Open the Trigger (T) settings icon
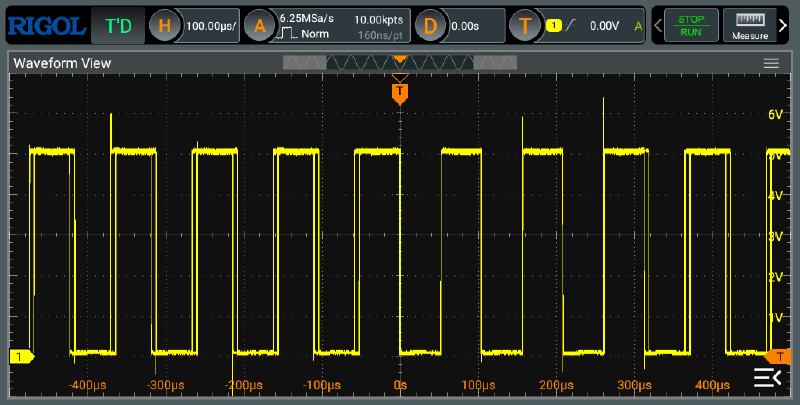The width and height of the screenshot is (800, 405). click(525, 26)
